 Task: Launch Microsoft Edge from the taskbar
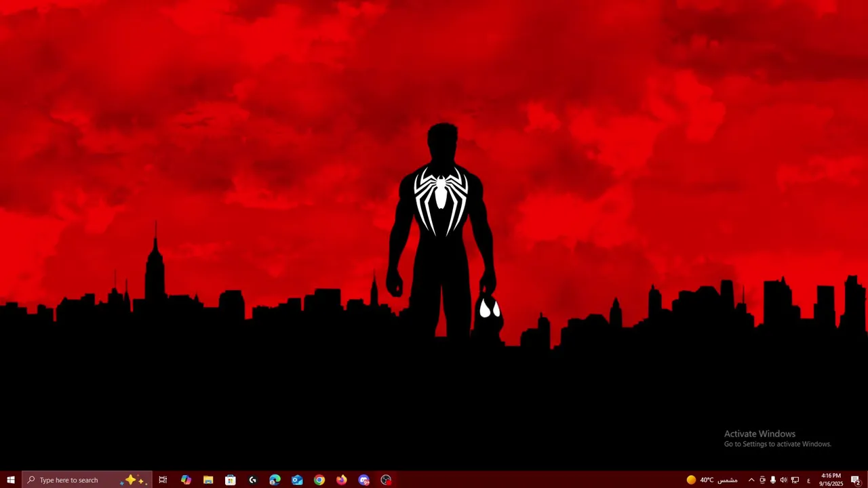pyautogui.click(x=275, y=480)
